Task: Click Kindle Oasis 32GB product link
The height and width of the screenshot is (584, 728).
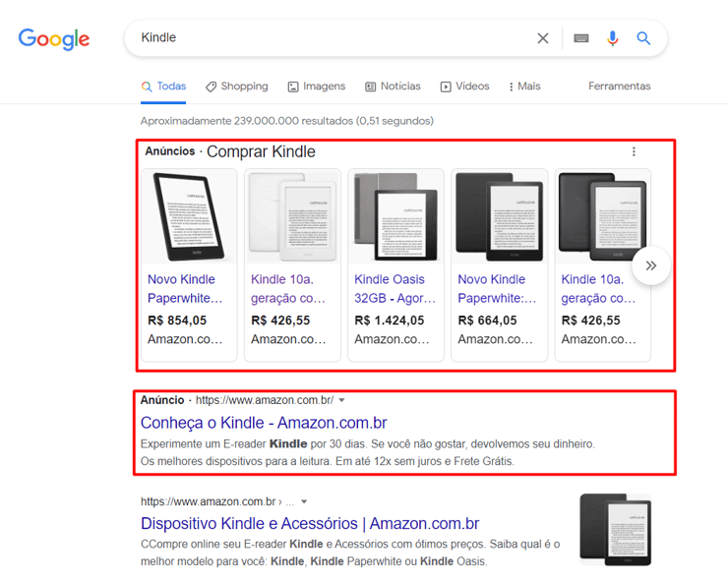Action: click(x=395, y=288)
